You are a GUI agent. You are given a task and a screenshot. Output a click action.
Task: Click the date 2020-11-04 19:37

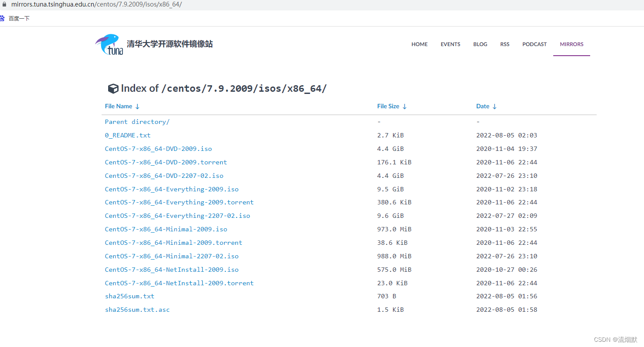pos(507,149)
